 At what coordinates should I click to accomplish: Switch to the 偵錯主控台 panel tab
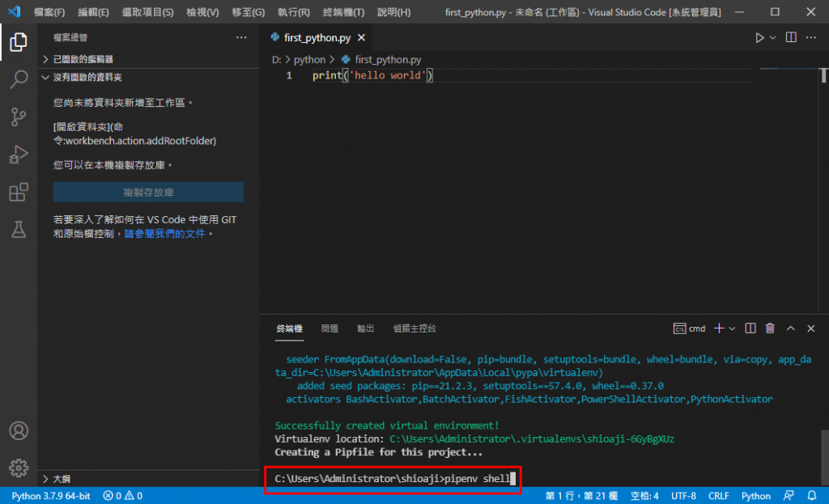pyautogui.click(x=414, y=328)
